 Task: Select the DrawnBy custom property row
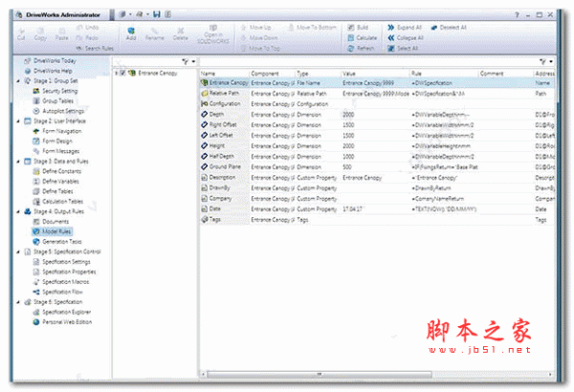(x=377, y=187)
